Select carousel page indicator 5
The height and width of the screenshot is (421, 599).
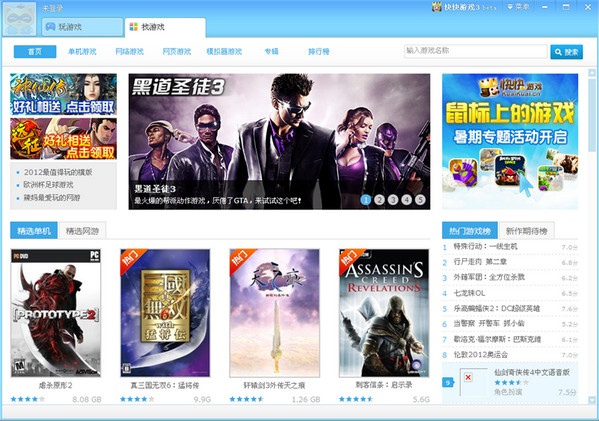coord(420,200)
